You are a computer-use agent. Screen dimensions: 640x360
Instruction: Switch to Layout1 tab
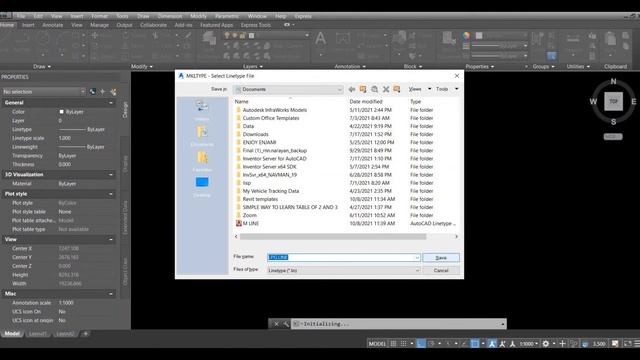37,334
